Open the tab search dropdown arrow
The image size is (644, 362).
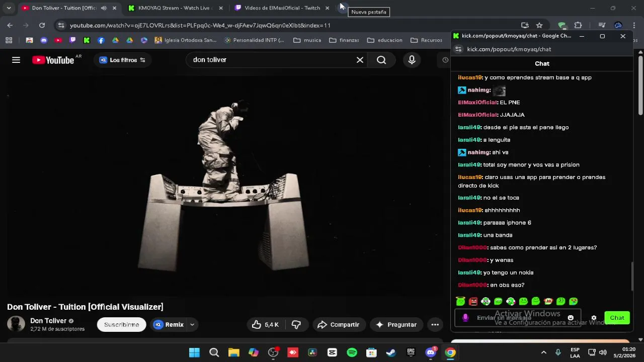[9, 8]
